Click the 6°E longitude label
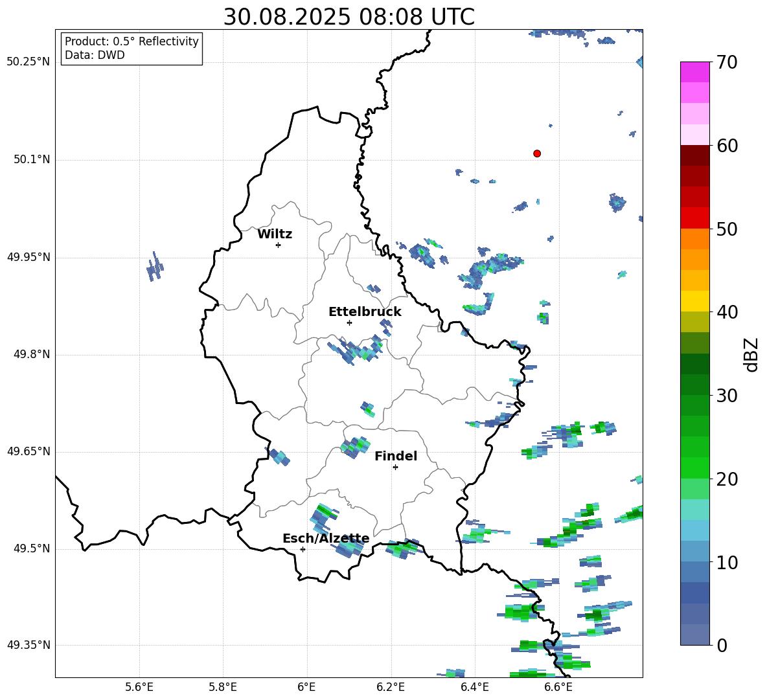 click(306, 687)
